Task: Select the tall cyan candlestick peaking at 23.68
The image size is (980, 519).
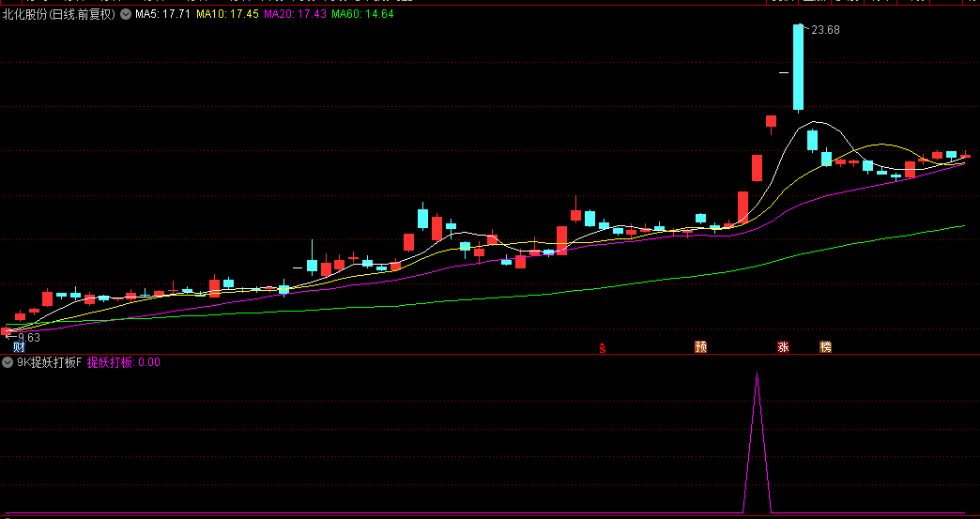Action: [x=798, y=68]
